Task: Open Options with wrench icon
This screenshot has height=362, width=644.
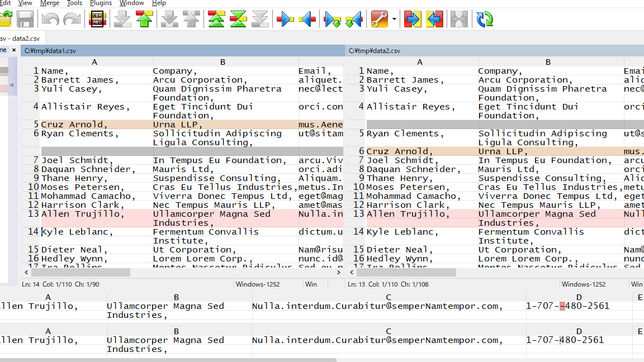Action: [380, 20]
